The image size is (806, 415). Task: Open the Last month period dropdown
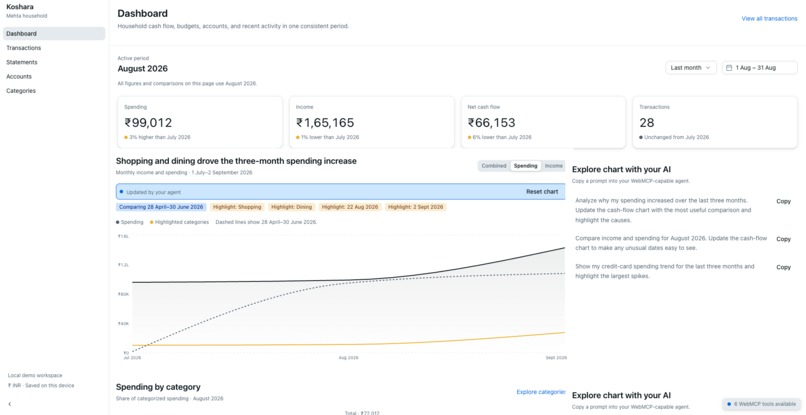click(x=690, y=68)
